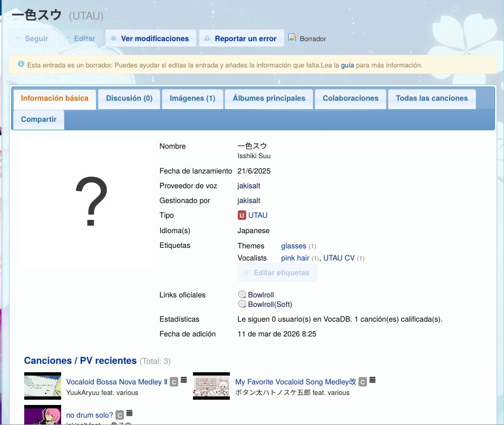Open Todas las canciones tab
This screenshot has width=504, height=425.
(x=432, y=99)
